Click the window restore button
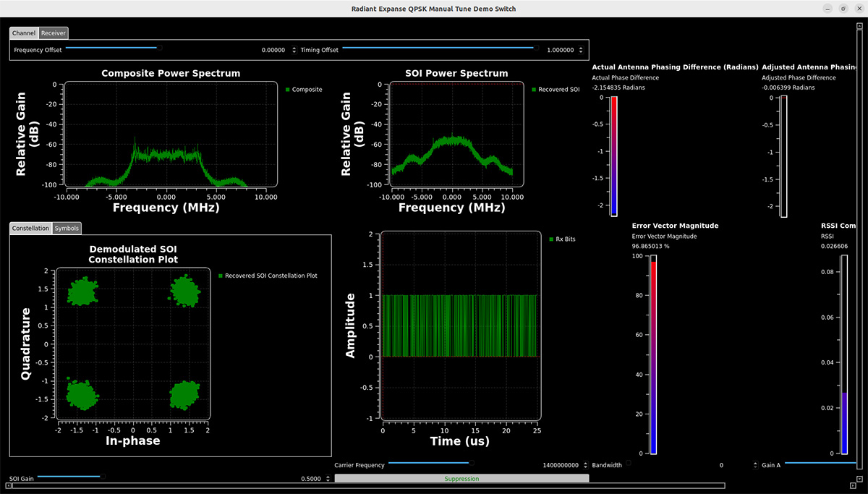 click(843, 9)
